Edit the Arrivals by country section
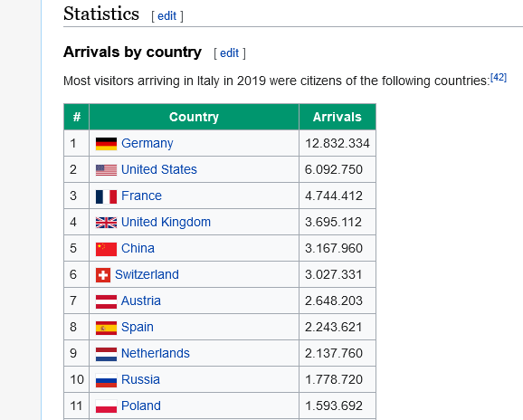Image resolution: width=523 pixels, height=420 pixels. (229, 53)
